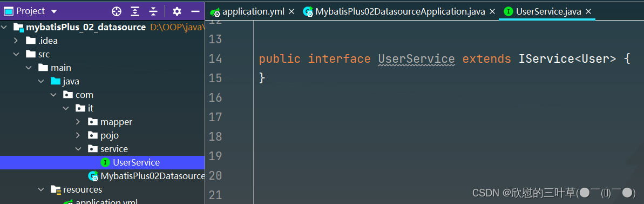Click the Spring class icon beside MybatisPlus02Datasource
The image size is (644, 204).
[93, 176]
